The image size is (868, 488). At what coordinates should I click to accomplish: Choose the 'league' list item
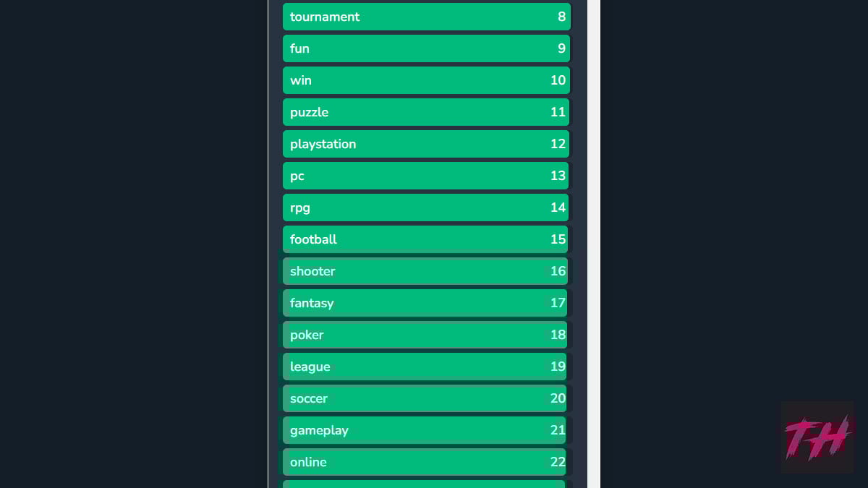(x=425, y=367)
